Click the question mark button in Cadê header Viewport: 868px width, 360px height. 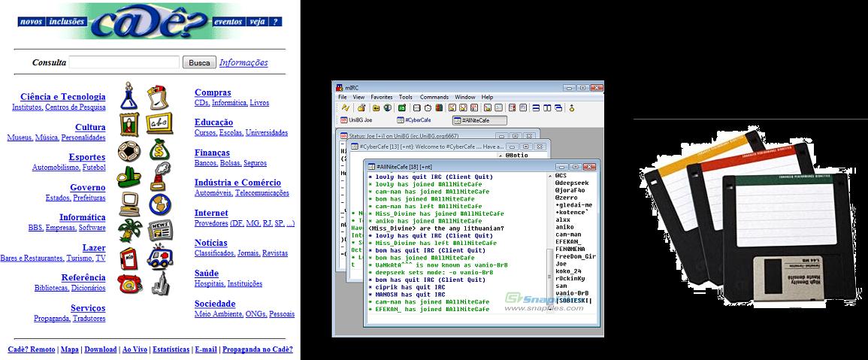click(x=276, y=22)
